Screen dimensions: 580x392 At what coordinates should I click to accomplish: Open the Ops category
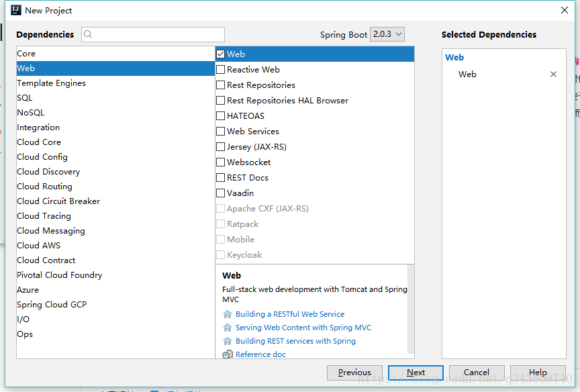tap(115, 335)
